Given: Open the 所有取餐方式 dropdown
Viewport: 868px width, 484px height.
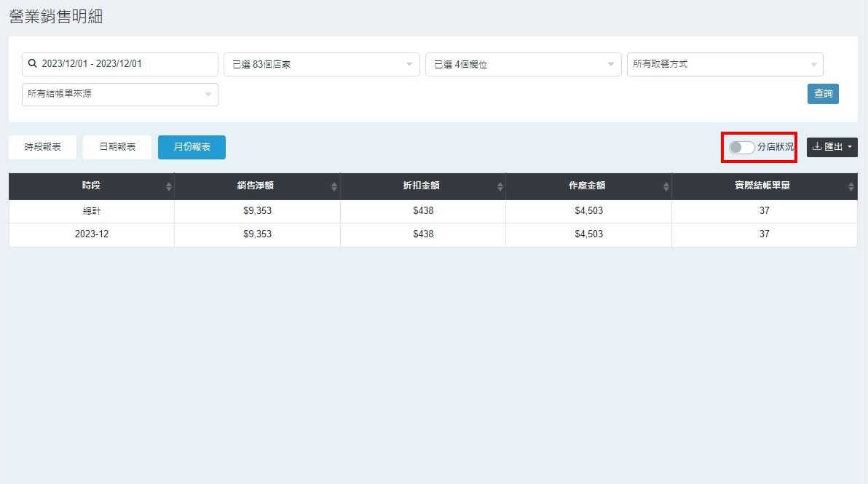Looking at the screenshot, I should point(725,65).
